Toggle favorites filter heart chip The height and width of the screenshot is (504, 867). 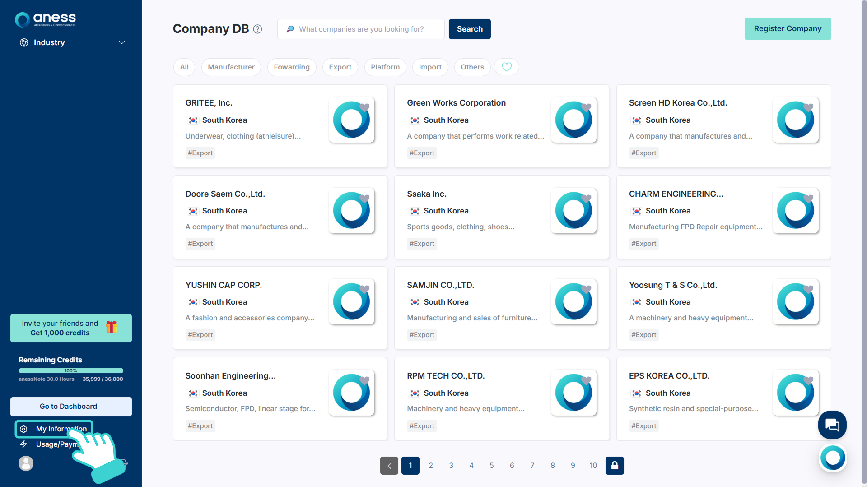pyautogui.click(x=506, y=67)
